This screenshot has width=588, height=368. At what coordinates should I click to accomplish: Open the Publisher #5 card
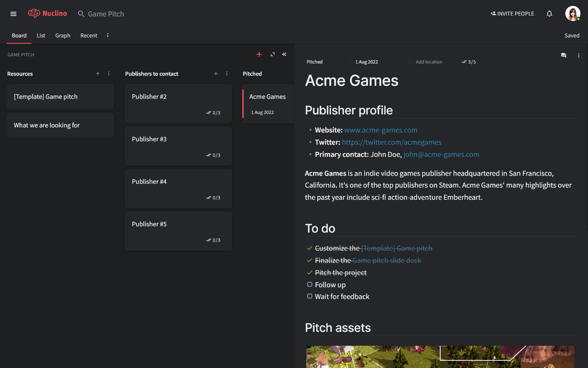pos(178,231)
